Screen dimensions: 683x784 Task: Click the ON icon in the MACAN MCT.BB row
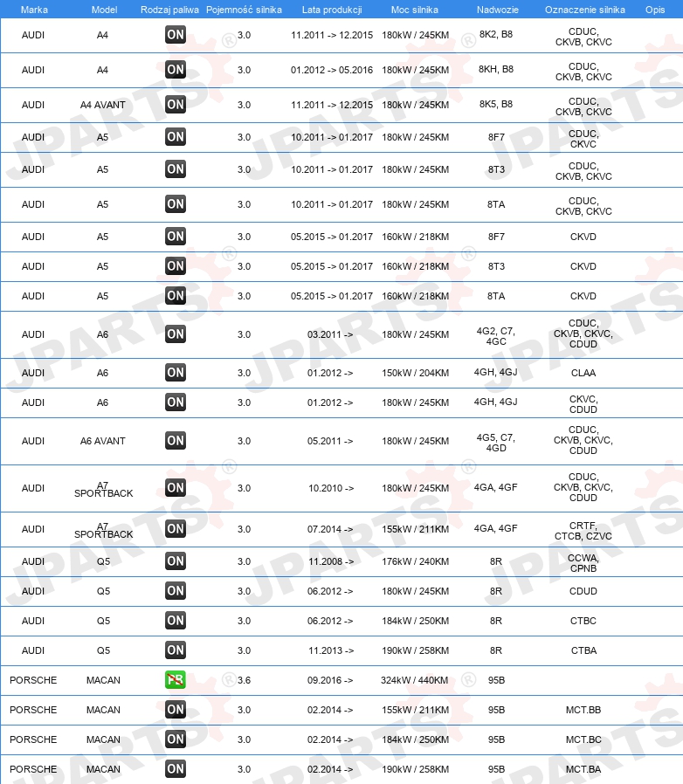point(176,710)
